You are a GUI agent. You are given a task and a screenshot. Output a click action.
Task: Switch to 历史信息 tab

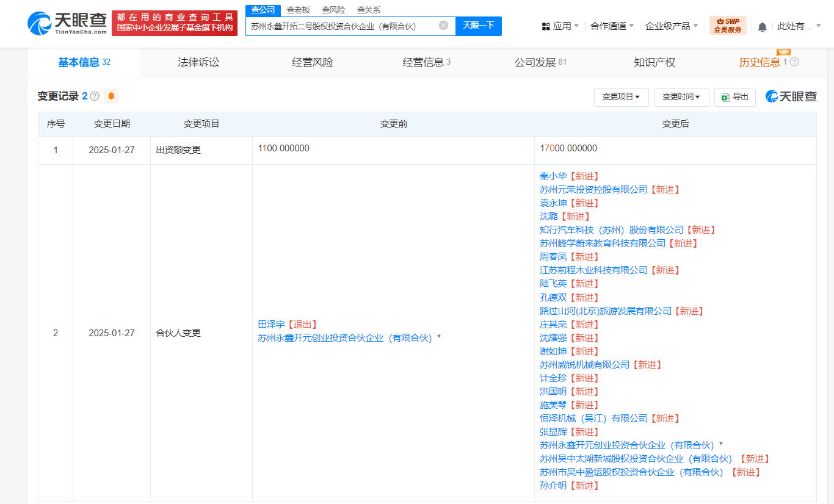[x=760, y=62]
